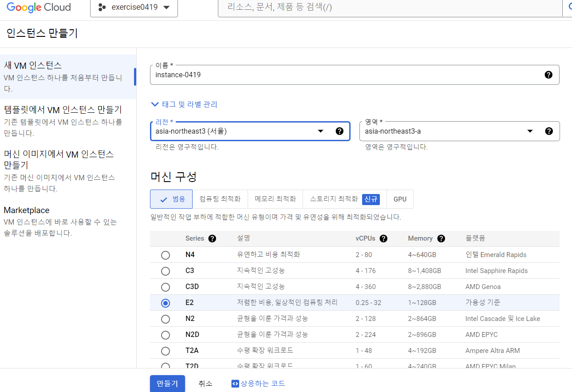Click the help icon in the region field
This screenshot has width=572, height=392.
point(339,131)
